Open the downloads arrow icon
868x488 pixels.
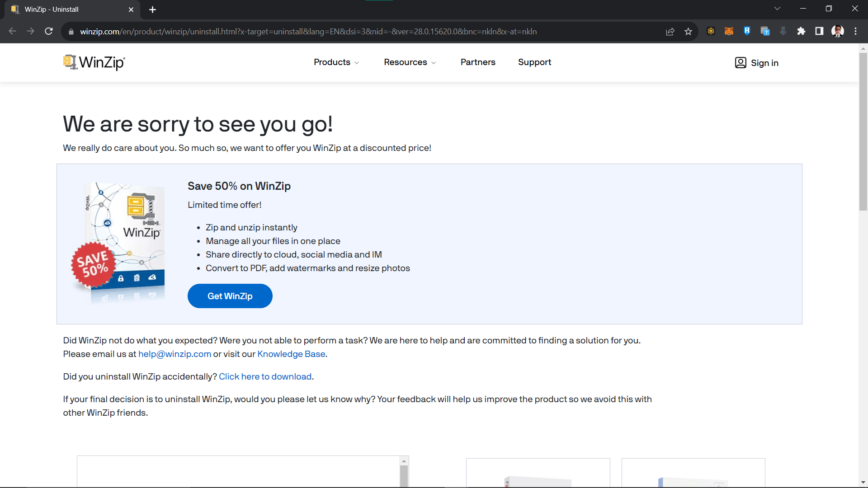tap(783, 31)
